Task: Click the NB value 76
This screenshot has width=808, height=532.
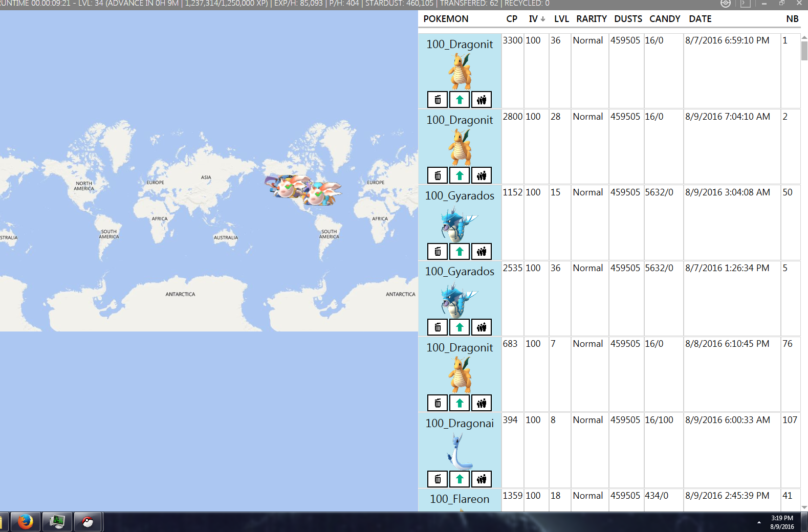Action: click(x=788, y=344)
